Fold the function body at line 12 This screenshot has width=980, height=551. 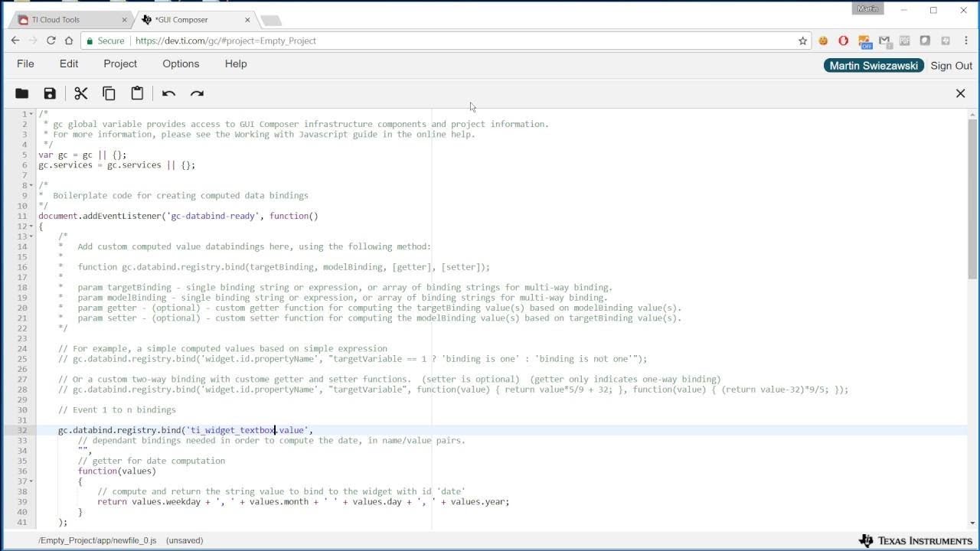point(31,227)
